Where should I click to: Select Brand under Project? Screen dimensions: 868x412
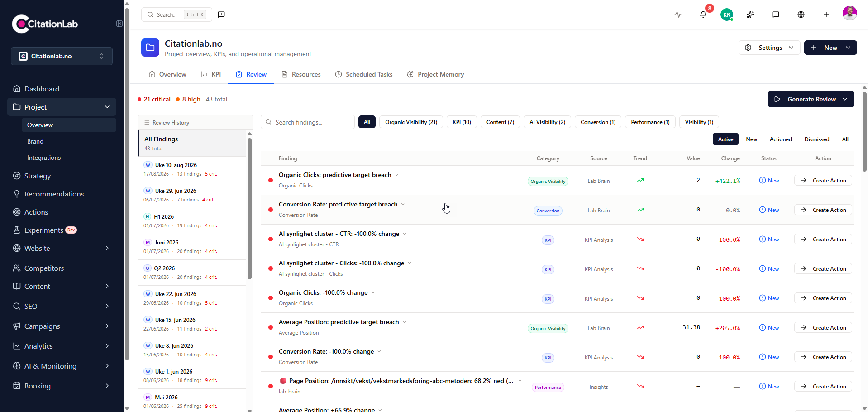tap(69, 141)
